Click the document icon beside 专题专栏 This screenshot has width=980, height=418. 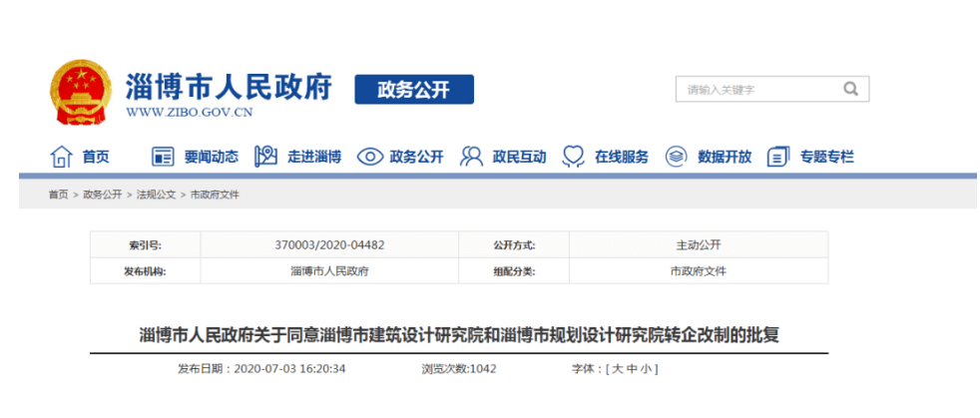[778, 157]
